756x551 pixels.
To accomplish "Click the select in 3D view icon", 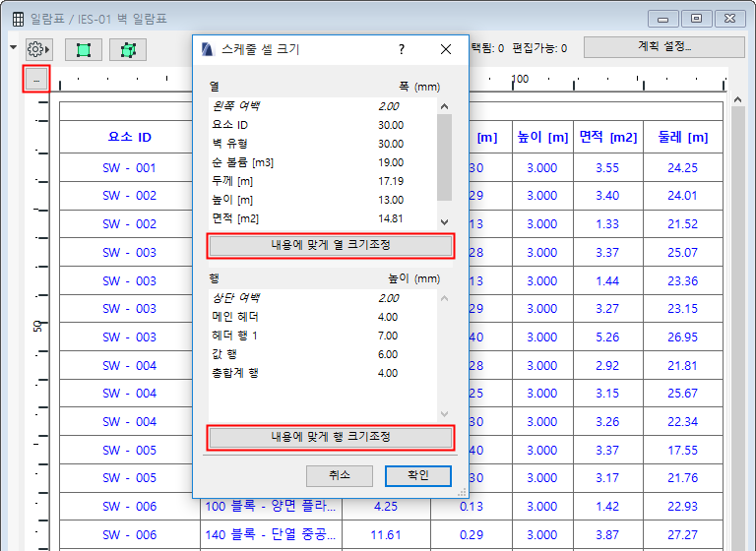I will [128, 49].
